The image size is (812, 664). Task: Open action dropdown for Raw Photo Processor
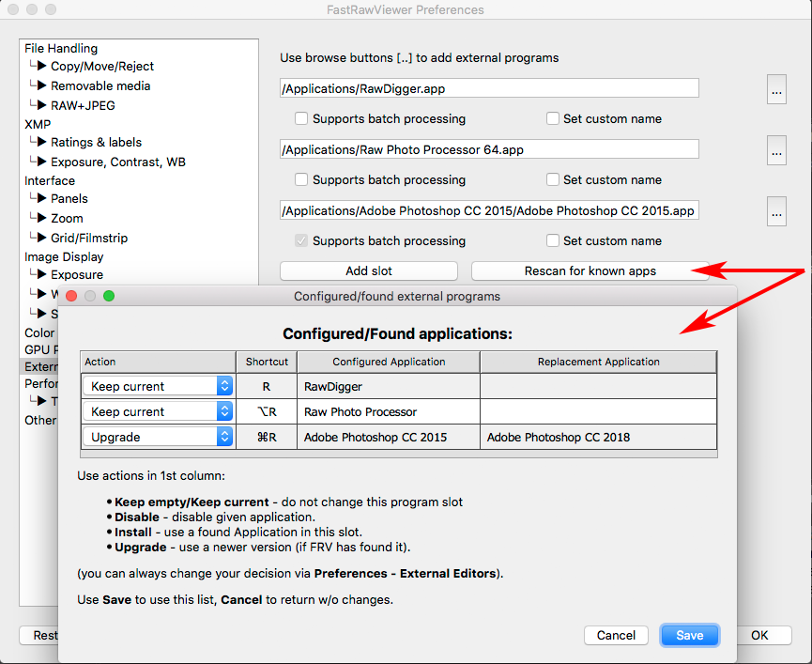click(x=158, y=411)
